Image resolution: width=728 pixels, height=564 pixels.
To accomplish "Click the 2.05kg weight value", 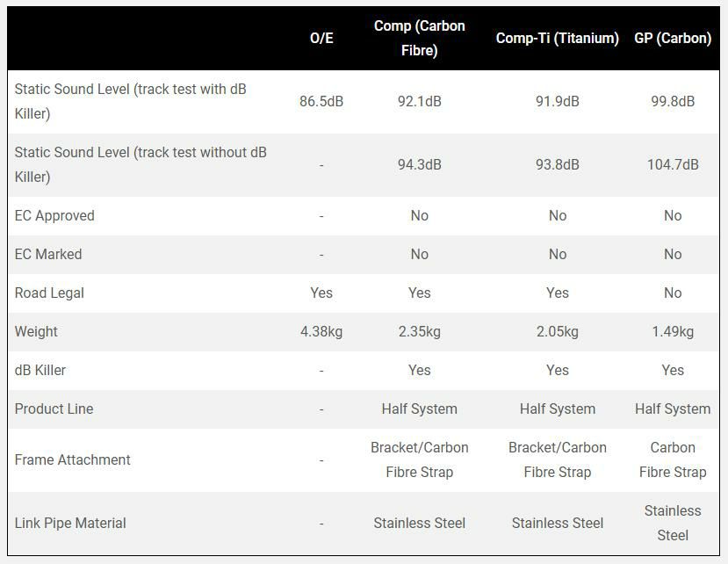I will coord(557,332).
